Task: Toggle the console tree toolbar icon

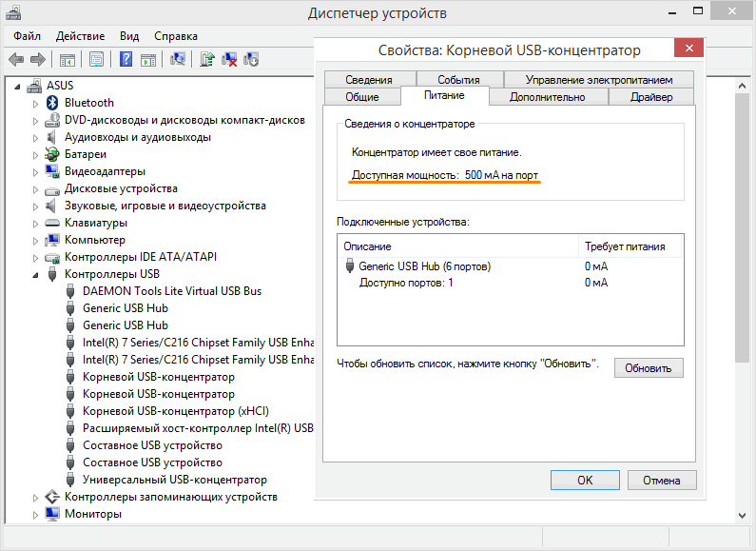Action: [67, 60]
